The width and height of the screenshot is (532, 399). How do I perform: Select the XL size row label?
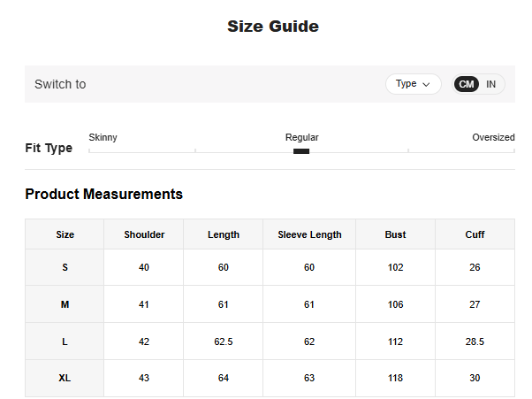pyautogui.click(x=65, y=378)
